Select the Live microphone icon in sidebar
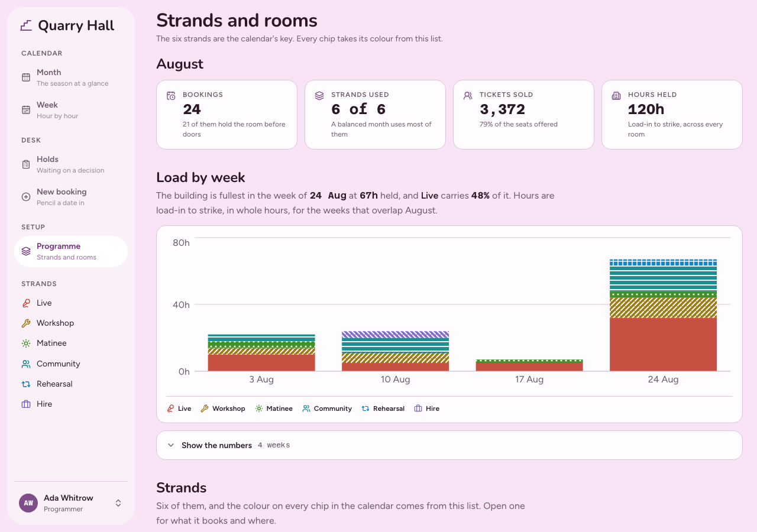 click(x=26, y=303)
